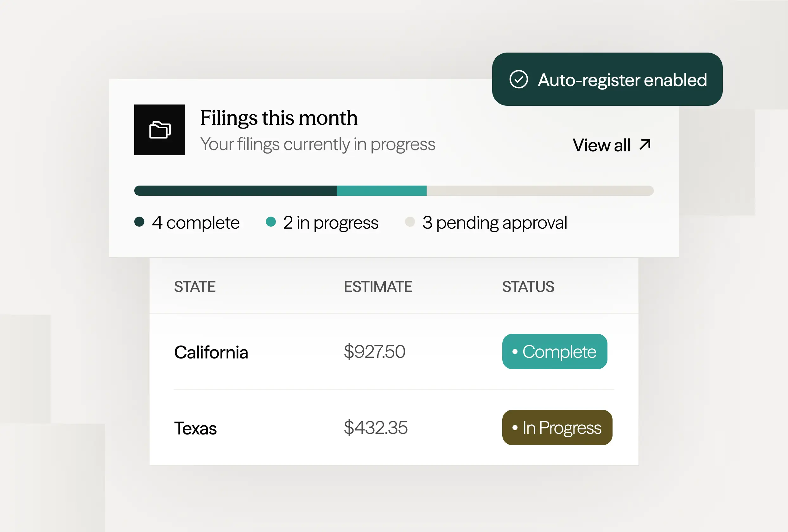This screenshot has width=788, height=532.
Task: Click the Filings this month heading
Action: (279, 118)
